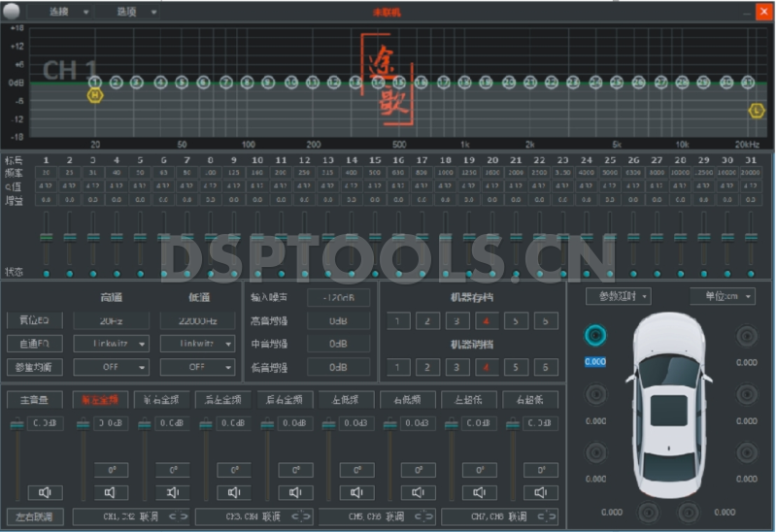Click the 高通 20Hz frequency field
The height and width of the screenshot is (532, 777).
111,321
